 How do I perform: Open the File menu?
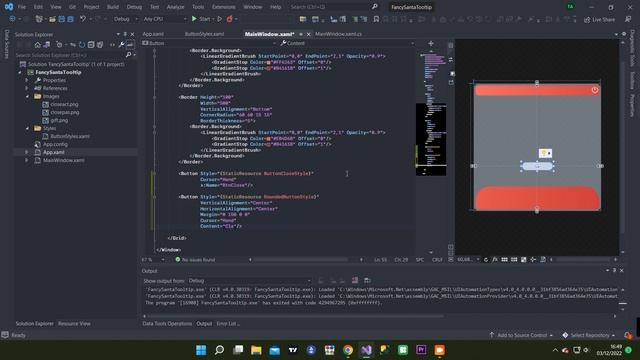22,7
